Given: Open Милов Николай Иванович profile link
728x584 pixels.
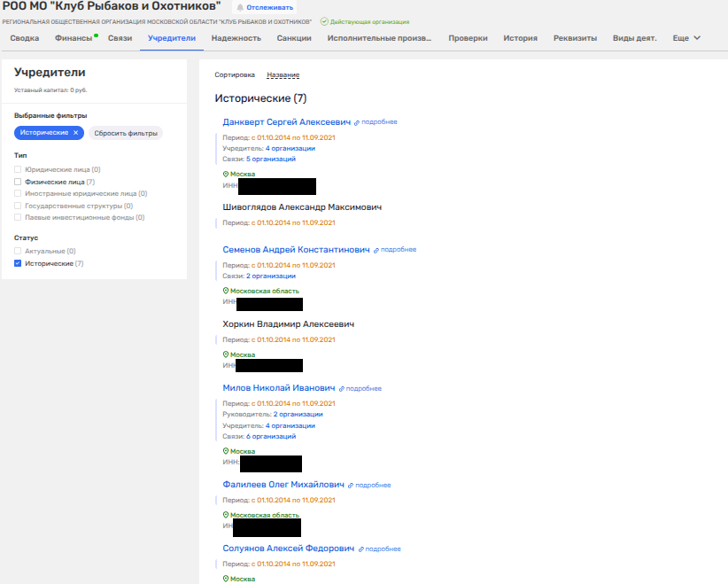Looking at the screenshot, I should [x=279, y=388].
